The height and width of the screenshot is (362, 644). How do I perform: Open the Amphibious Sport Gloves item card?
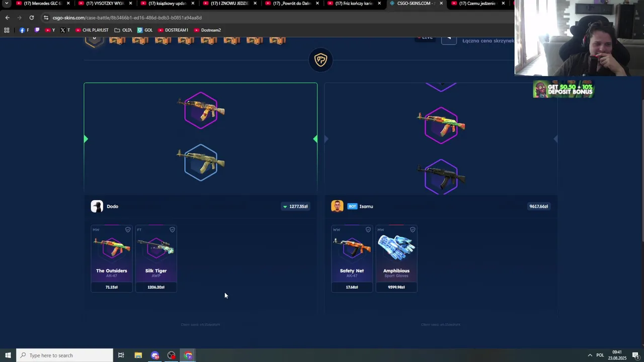pyautogui.click(x=396, y=258)
